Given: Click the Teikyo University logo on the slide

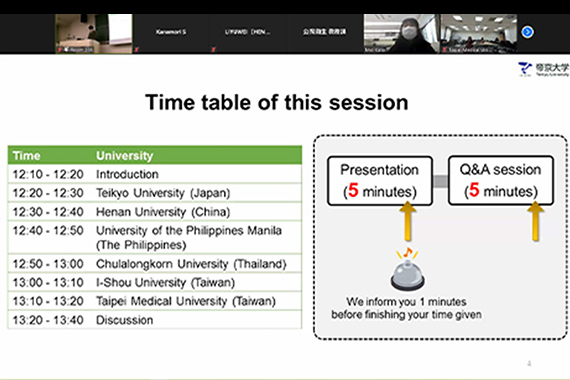Looking at the screenshot, I should pos(543,69).
